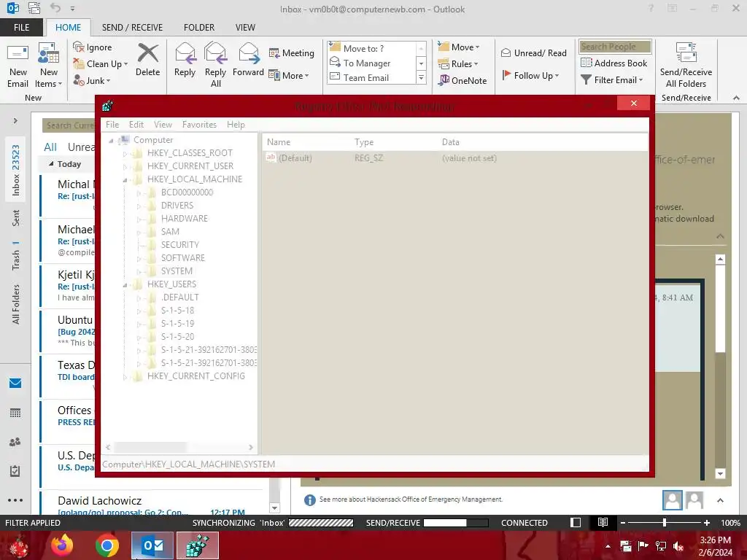Adjust the zoom slider
This screenshot has width=747, height=560.
tap(664, 522)
